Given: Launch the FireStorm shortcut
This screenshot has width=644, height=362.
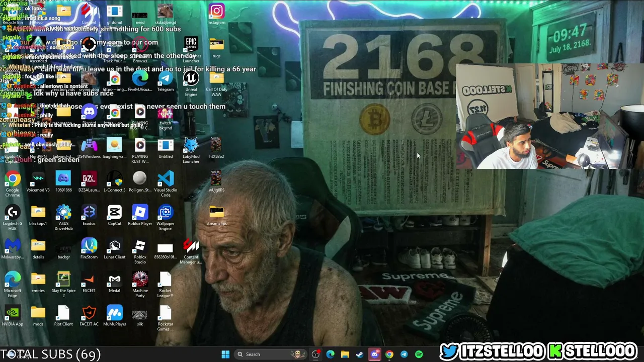Looking at the screenshot, I should click(89, 249).
